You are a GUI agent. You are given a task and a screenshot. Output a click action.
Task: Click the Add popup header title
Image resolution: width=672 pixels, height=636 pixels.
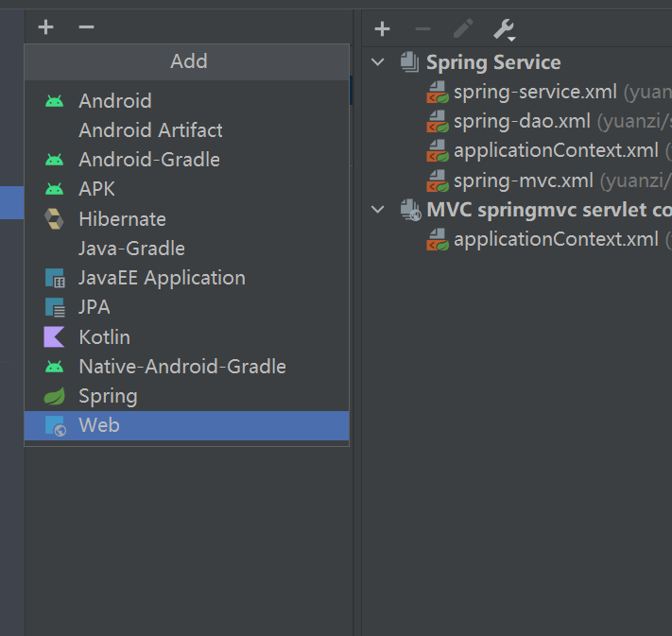tap(189, 61)
